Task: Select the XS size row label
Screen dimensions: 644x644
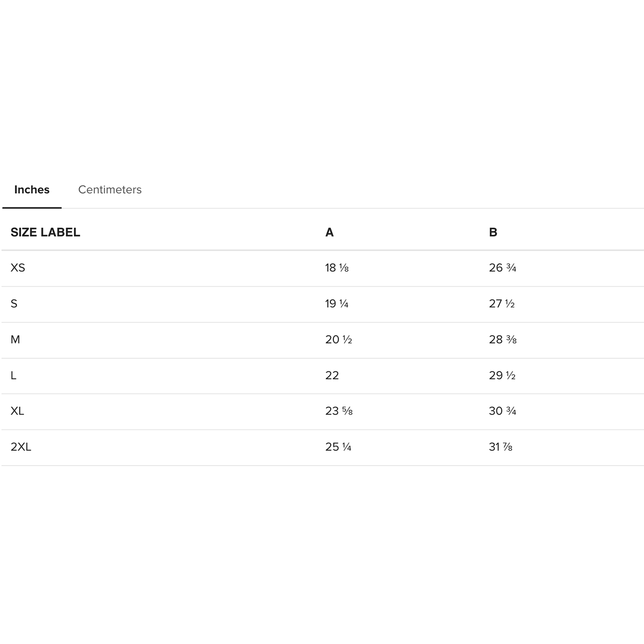Action: pos(18,268)
